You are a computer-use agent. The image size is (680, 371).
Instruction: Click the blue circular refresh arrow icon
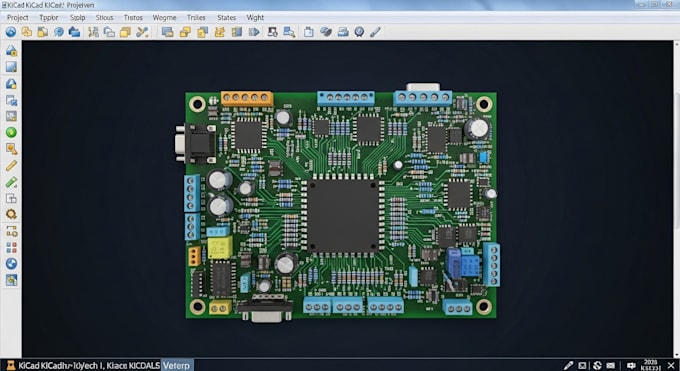click(x=59, y=32)
